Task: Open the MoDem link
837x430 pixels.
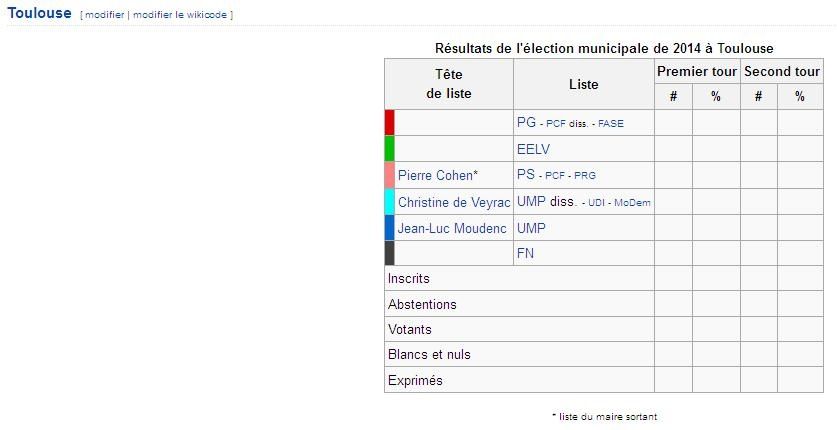Action: (x=632, y=203)
